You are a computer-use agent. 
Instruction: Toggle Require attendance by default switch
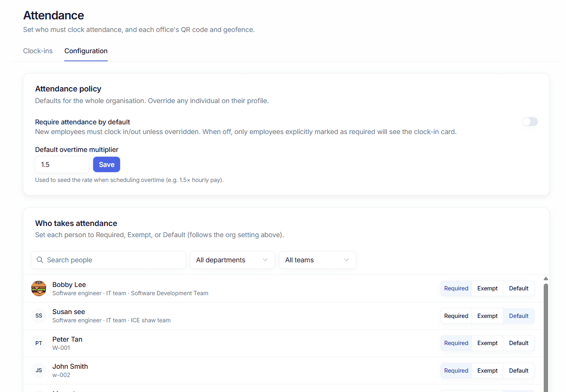pos(530,121)
